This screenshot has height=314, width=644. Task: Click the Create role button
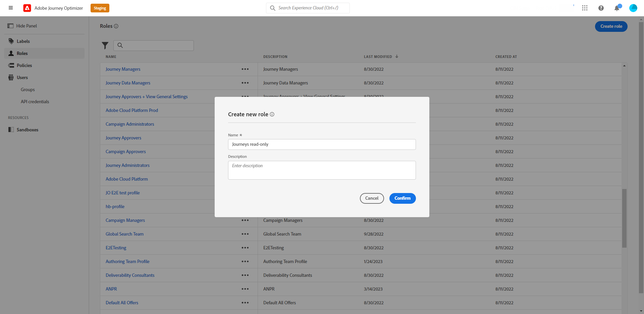pos(611,26)
